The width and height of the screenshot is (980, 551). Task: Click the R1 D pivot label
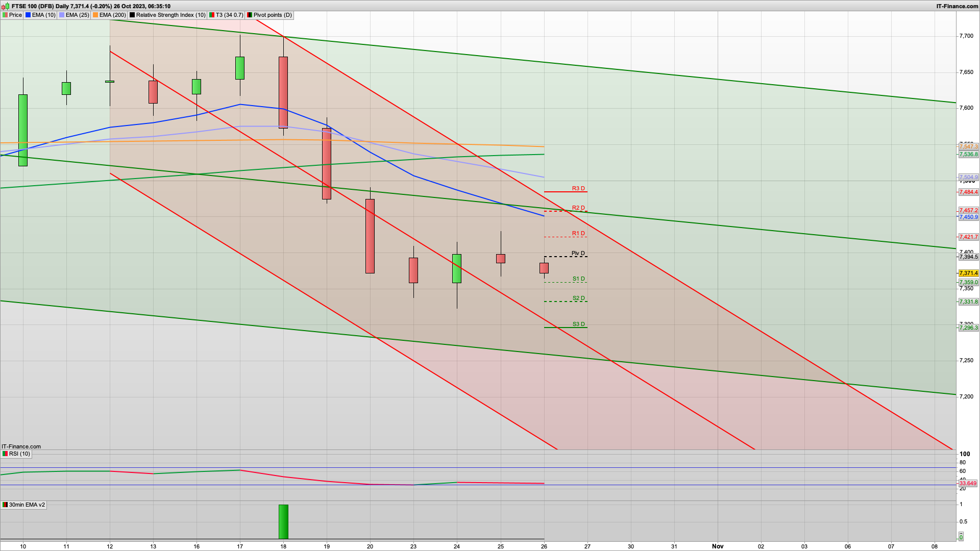(578, 233)
